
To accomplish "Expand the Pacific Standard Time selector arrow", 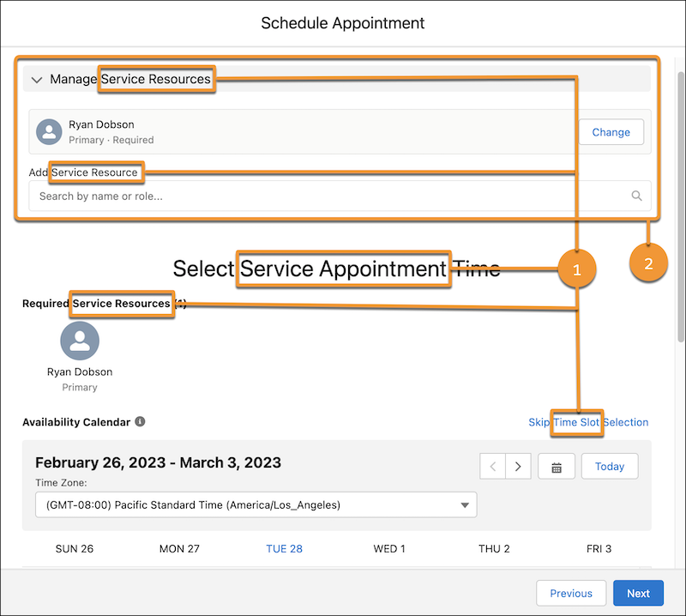I will 466,504.
